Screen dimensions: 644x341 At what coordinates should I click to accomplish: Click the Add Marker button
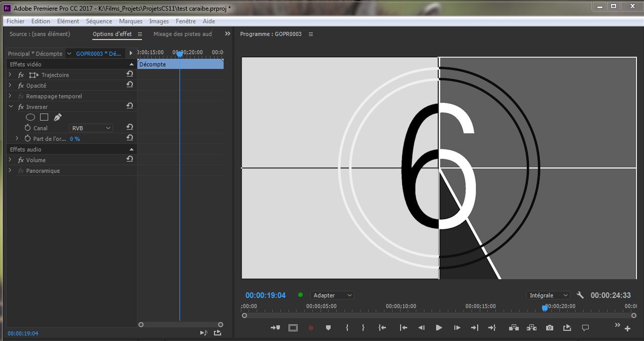tap(328, 328)
